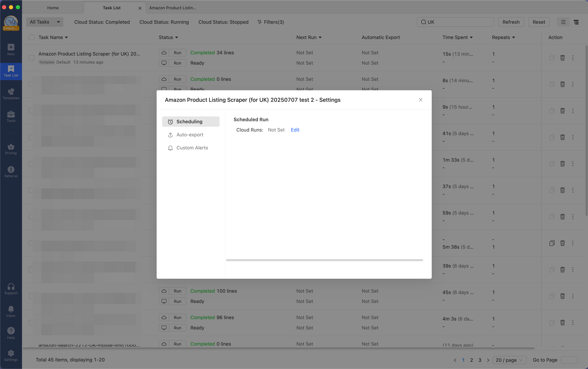Select Auto-export in settings dialog
The height and width of the screenshot is (369, 588).
[x=191, y=135]
